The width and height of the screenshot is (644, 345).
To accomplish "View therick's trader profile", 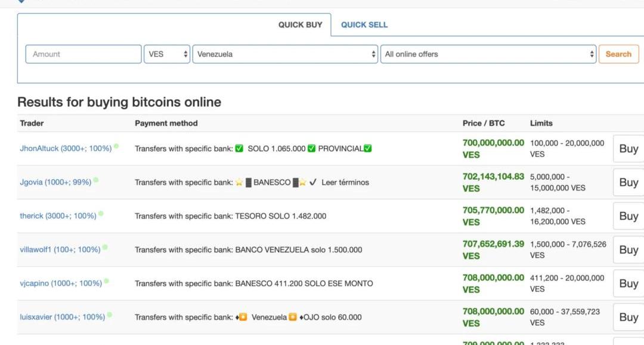I will 58,216.
